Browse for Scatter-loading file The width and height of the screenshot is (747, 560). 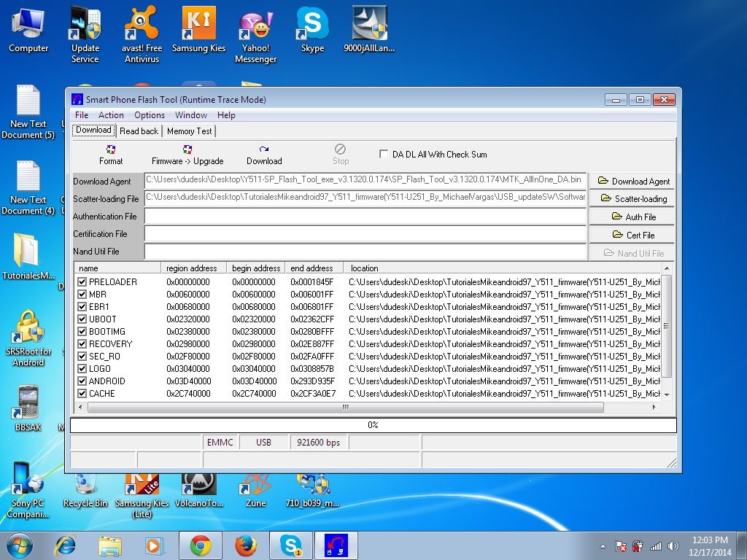tap(632, 199)
